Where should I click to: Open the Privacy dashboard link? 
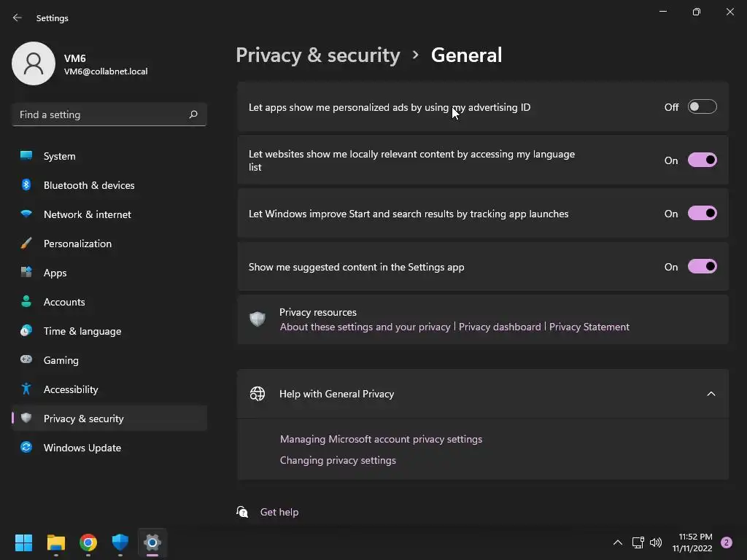[x=500, y=327]
